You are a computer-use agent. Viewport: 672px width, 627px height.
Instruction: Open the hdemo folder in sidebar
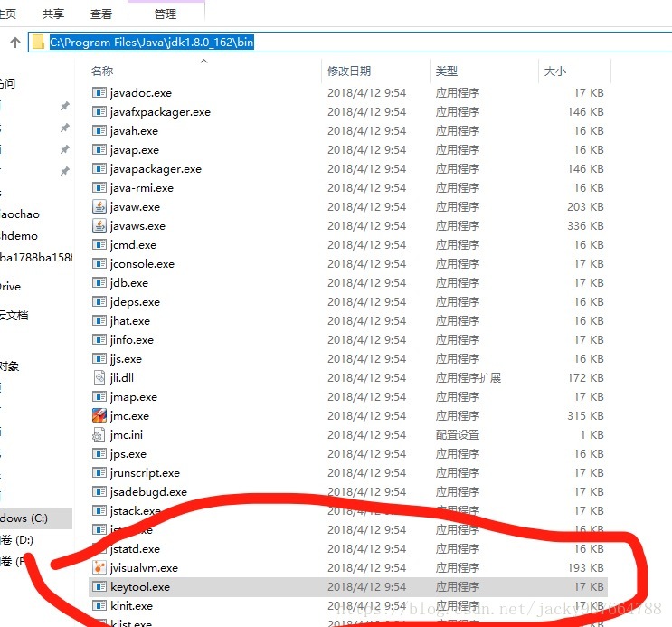(x=19, y=236)
